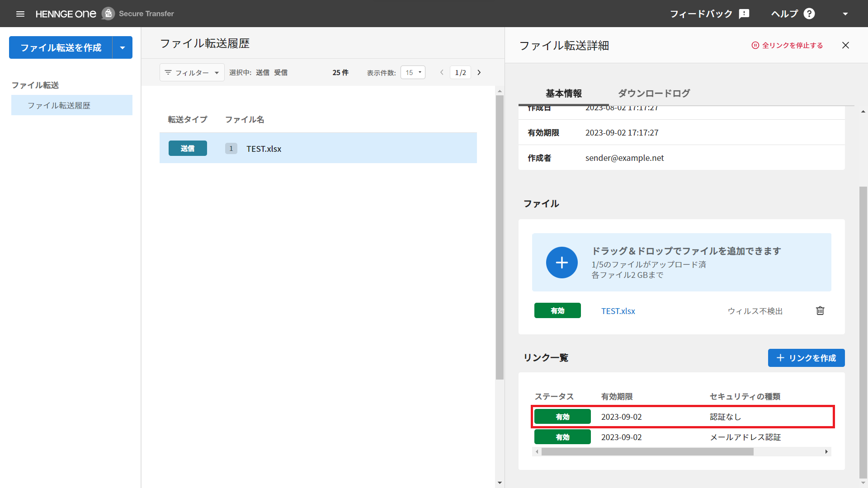Open the hamburger navigation menu
868x488 pixels.
click(x=20, y=14)
